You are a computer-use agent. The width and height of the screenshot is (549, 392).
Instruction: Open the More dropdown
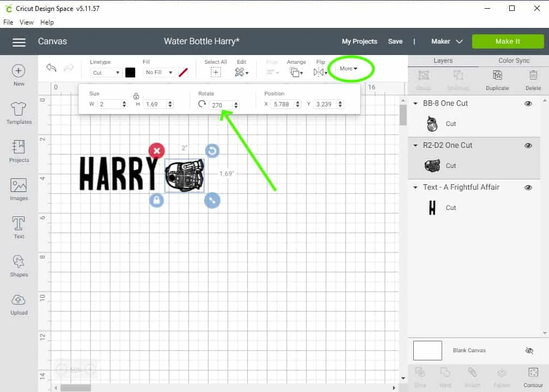[x=348, y=69]
